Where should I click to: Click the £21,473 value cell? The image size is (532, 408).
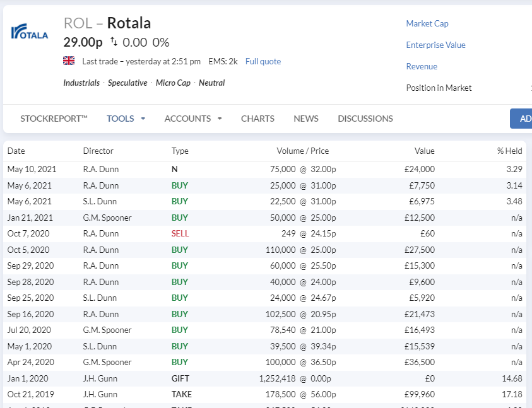tap(420, 314)
